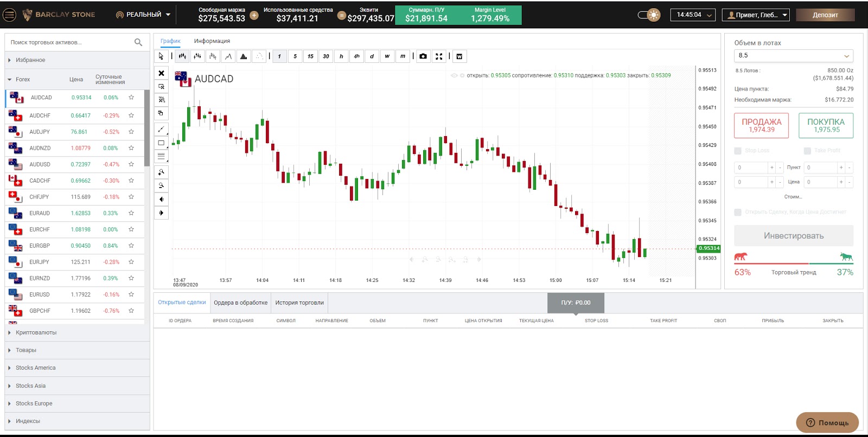Click the ПОКУПКА buy button
Viewport: 868px width, 437px height.
pyautogui.click(x=826, y=125)
